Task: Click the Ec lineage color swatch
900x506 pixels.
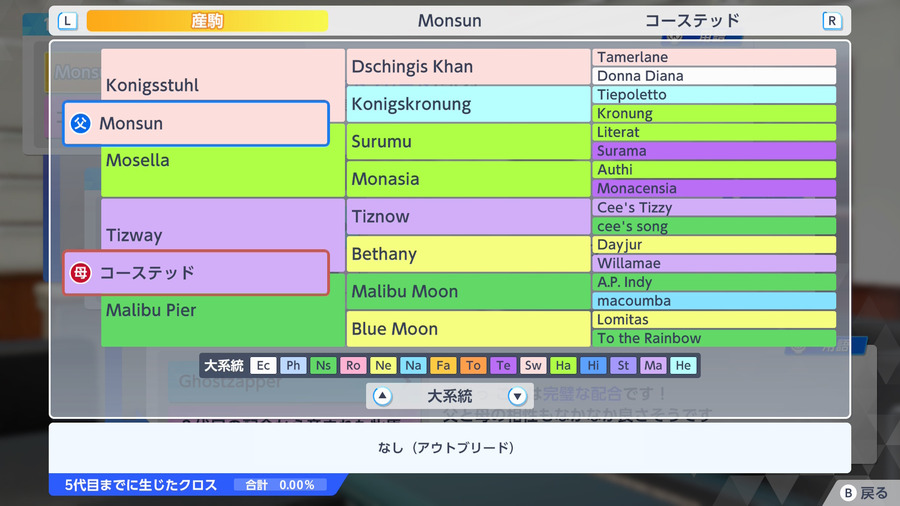Action: pyautogui.click(x=263, y=365)
